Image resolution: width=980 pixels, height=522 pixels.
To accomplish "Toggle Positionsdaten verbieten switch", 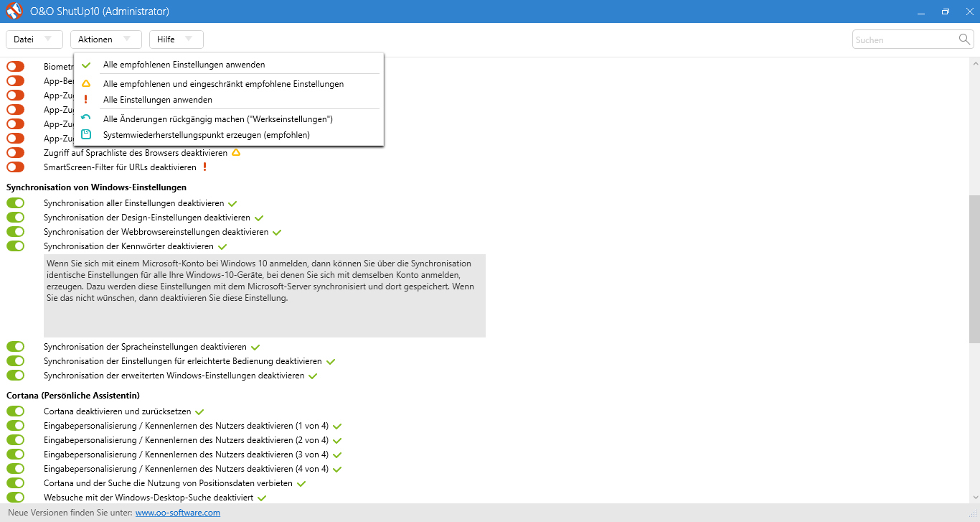I will click(15, 483).
